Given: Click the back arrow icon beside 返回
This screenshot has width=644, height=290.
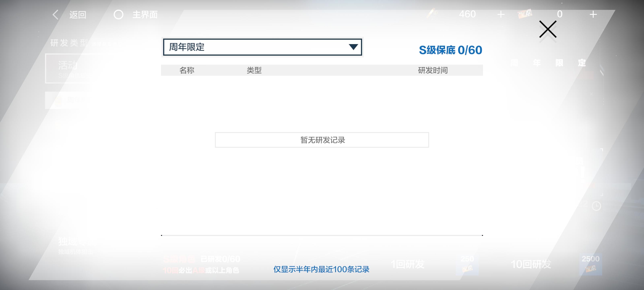Looking at the screenshot, I should pos(56,14).
